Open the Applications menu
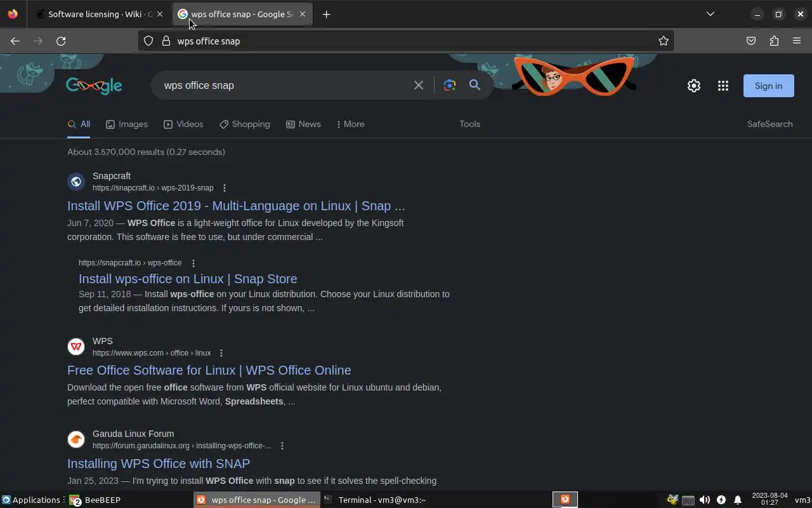The image size is (812, 508). pyautogui.click(x=32, y=500)
